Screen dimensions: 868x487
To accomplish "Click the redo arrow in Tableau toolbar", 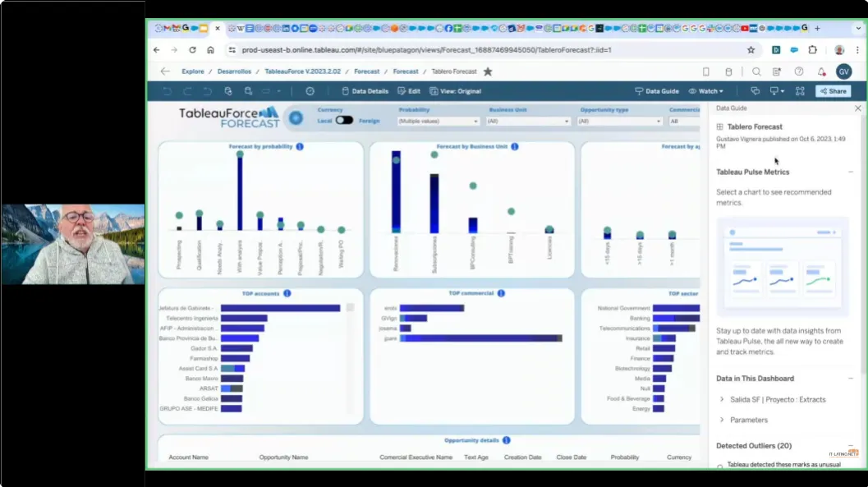I will (188, 91).
